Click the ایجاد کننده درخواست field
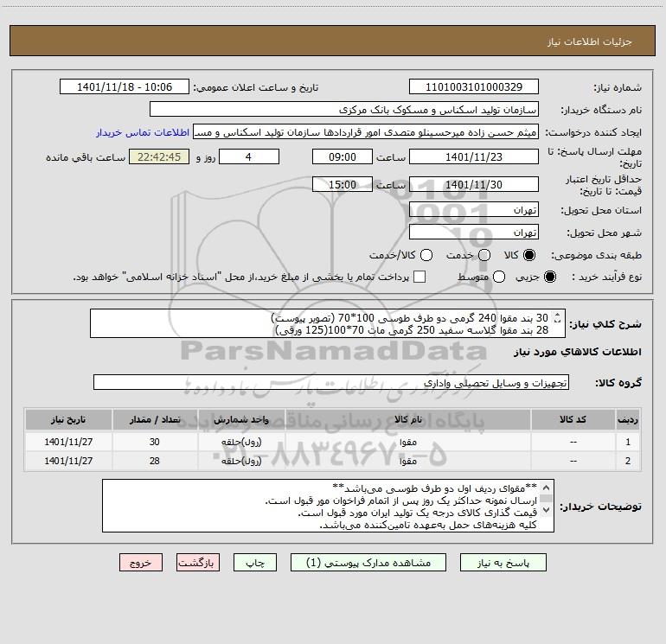The height and width of the screenshot is (644, 666). 366,132
